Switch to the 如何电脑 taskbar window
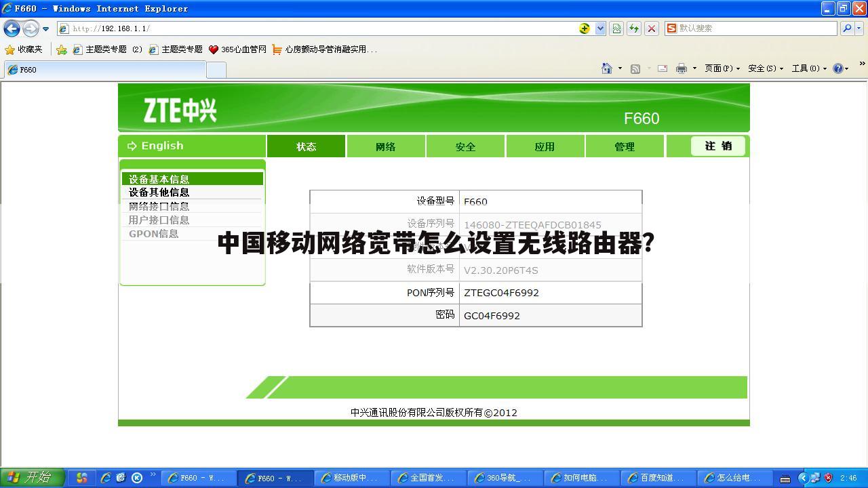This screenshot has width=868, height=488. 581,478
